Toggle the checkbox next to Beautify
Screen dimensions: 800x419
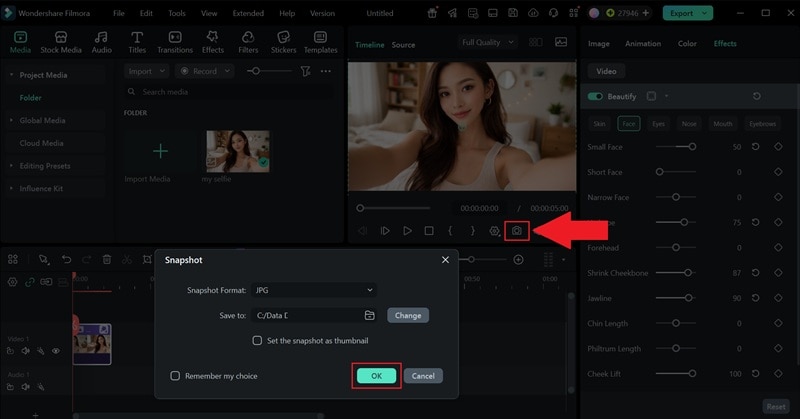652,96
